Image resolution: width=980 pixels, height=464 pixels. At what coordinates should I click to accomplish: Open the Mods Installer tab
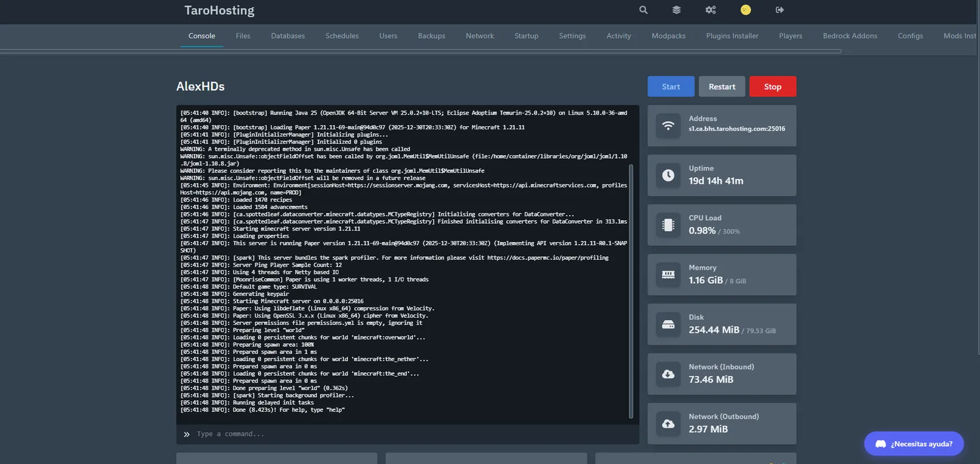click(x=960, y=36)
